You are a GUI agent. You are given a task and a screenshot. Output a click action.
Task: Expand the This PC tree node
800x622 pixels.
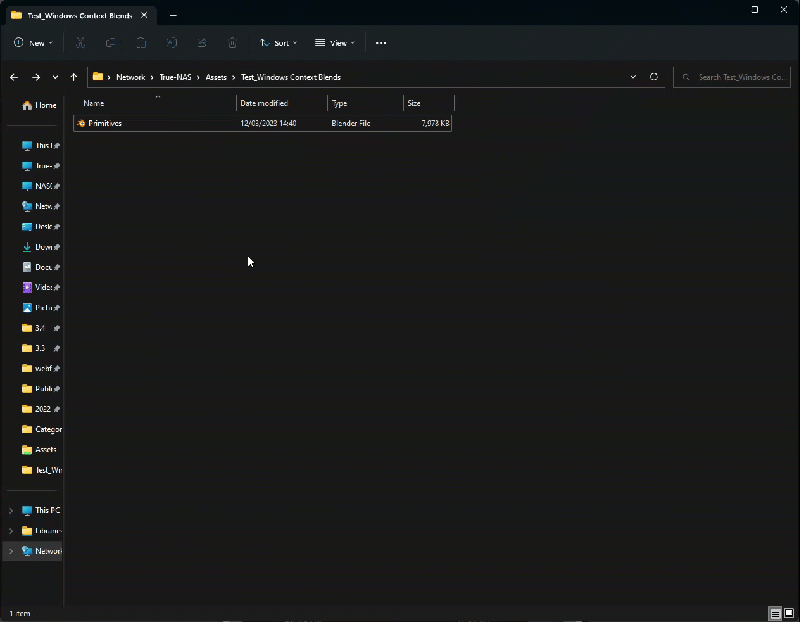(x=11, y=510)
